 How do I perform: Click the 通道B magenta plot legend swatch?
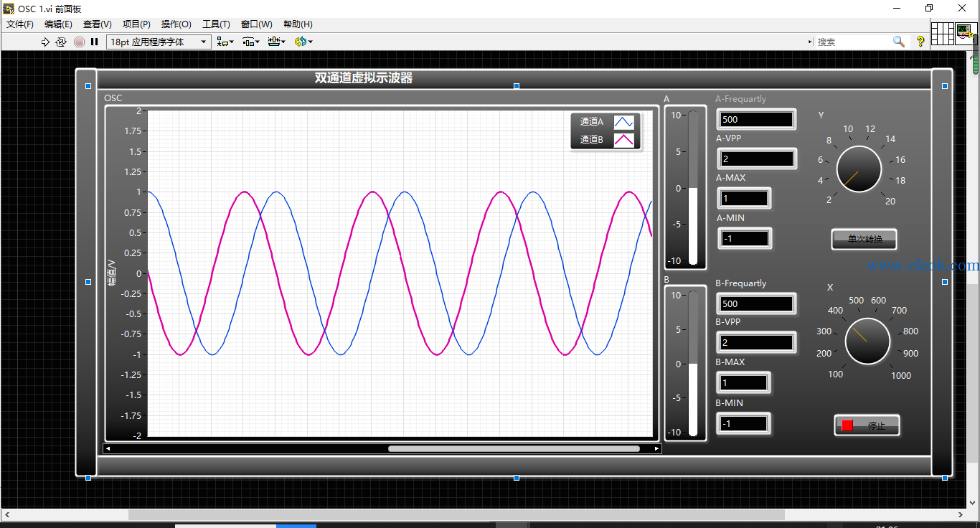(623, 140)
